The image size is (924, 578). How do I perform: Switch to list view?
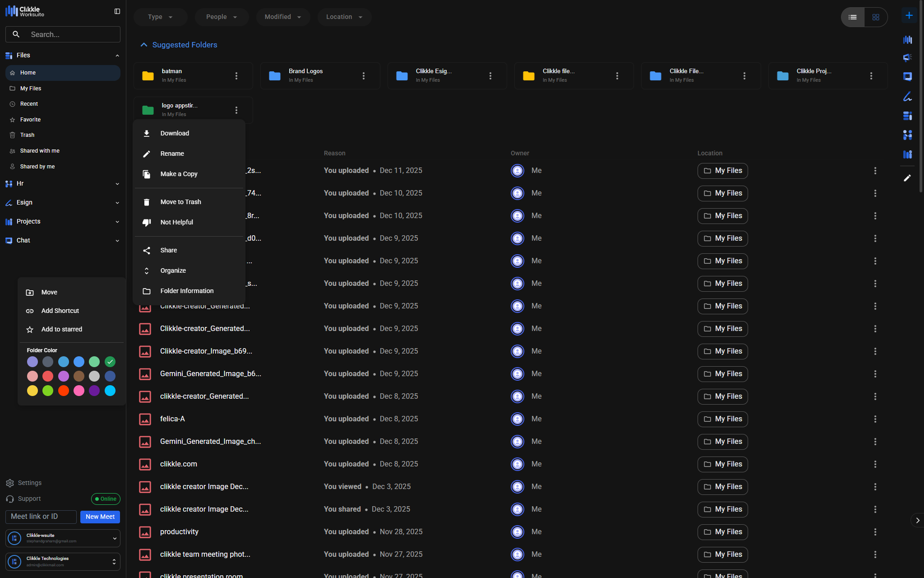[852, 17]
